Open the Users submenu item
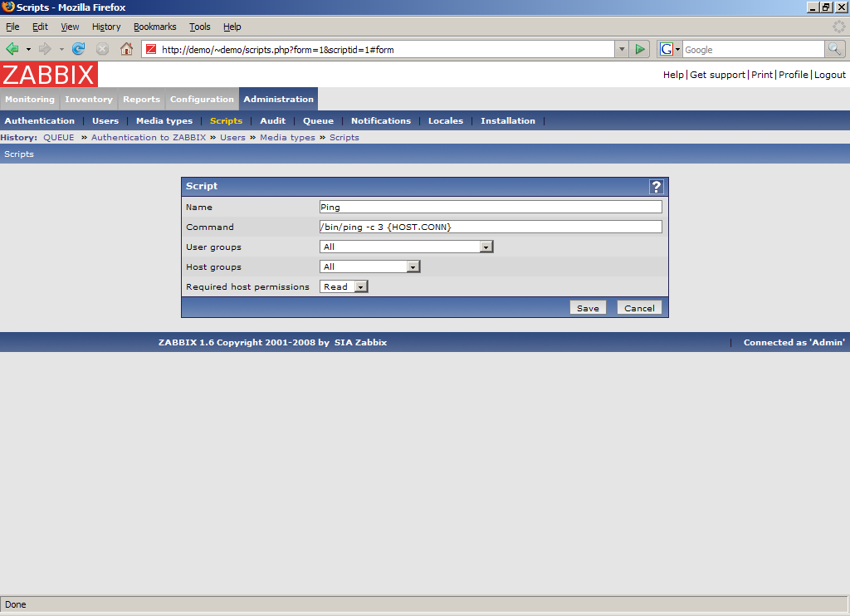This screenshot has width=850, height=616. click(x=105, y=121)
